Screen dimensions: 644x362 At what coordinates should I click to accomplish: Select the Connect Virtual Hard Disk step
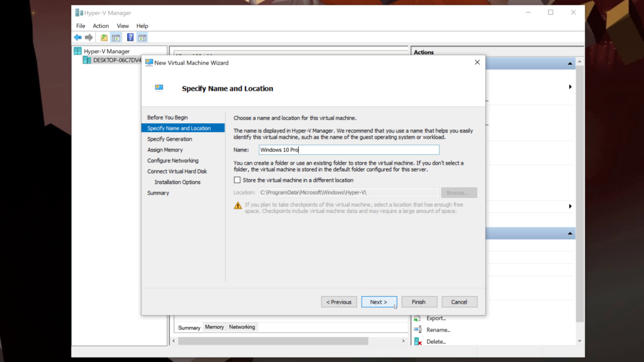[177, 171]
